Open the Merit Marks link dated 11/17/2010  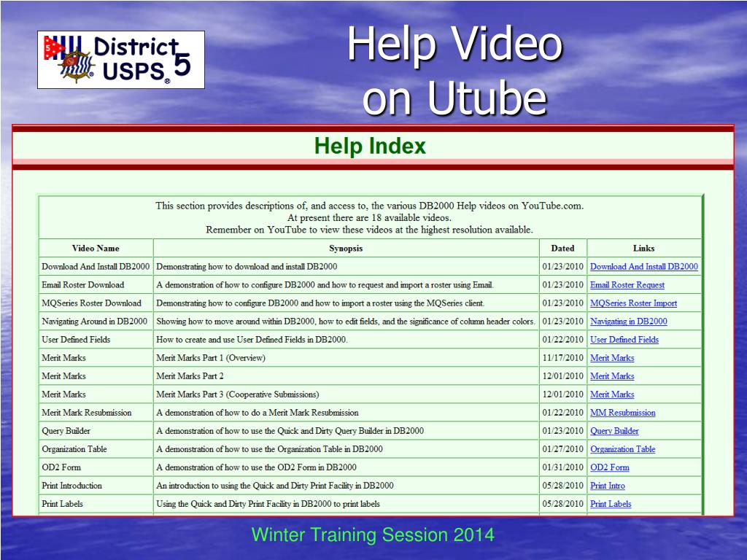(x=612, y=357)
